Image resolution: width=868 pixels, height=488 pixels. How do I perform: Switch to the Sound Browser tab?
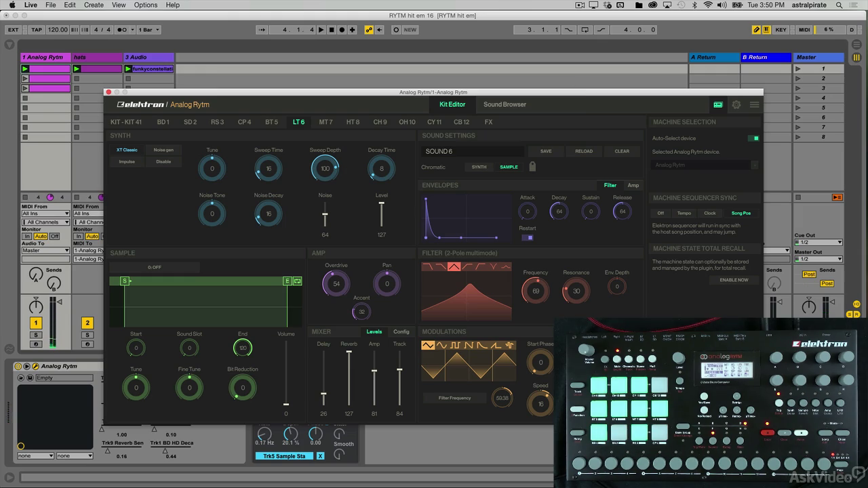[505, 104]
